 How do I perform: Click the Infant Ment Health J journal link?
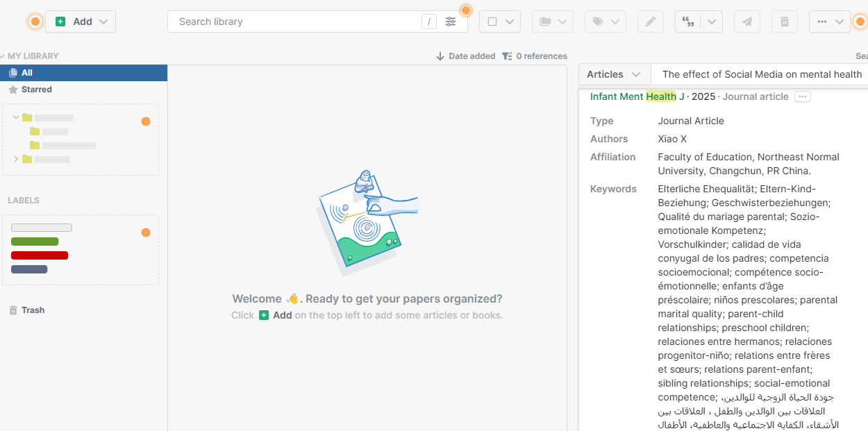634,96
